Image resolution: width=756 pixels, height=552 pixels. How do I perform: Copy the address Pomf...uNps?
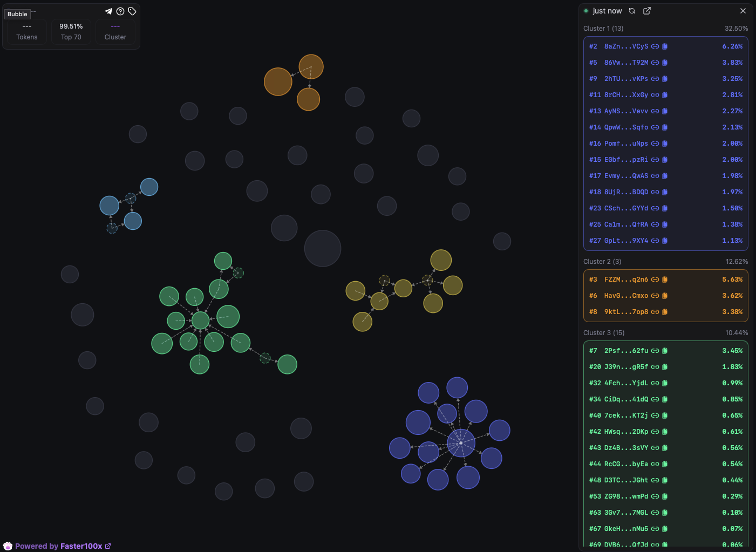point(665,144)
